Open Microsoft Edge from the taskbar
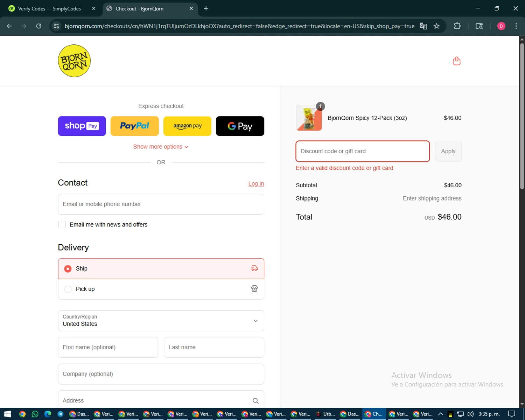This screenshot has height=420, width=525. tap(48, 414)
